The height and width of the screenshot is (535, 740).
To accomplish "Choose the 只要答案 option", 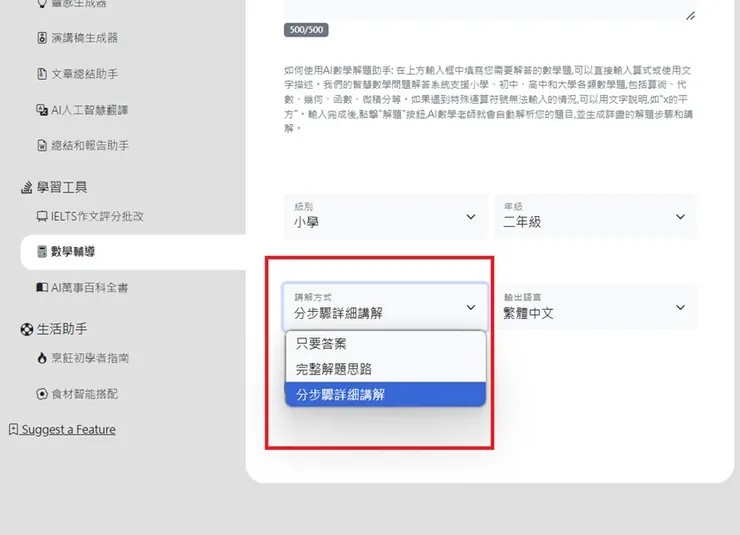I will tap(386, 343).
